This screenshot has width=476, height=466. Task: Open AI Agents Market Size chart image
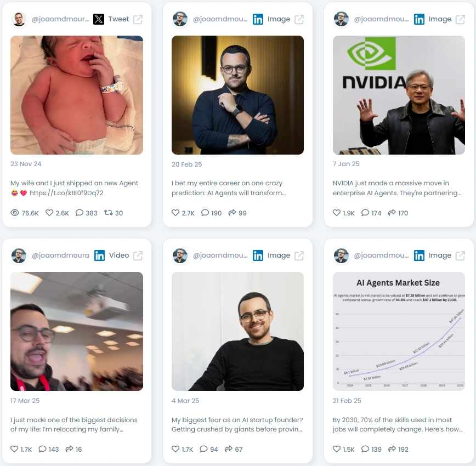point(399,331)
